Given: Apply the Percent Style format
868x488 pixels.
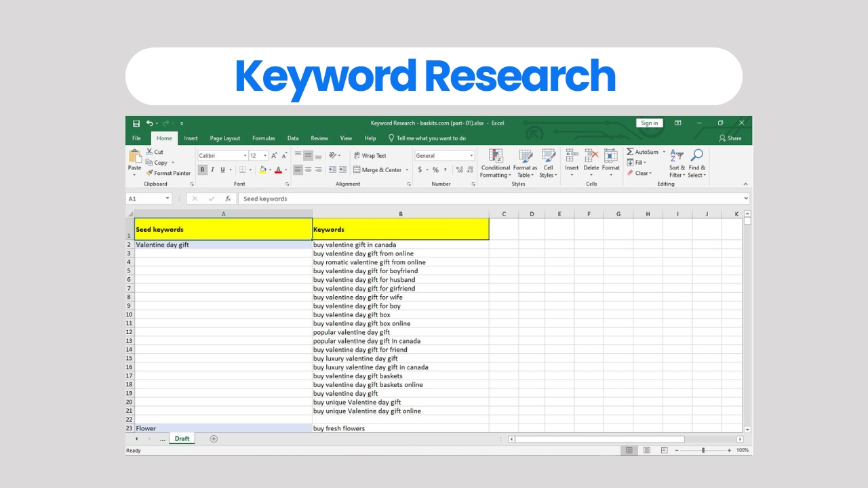Looking at the screenshot, I should tap(435, 169).
